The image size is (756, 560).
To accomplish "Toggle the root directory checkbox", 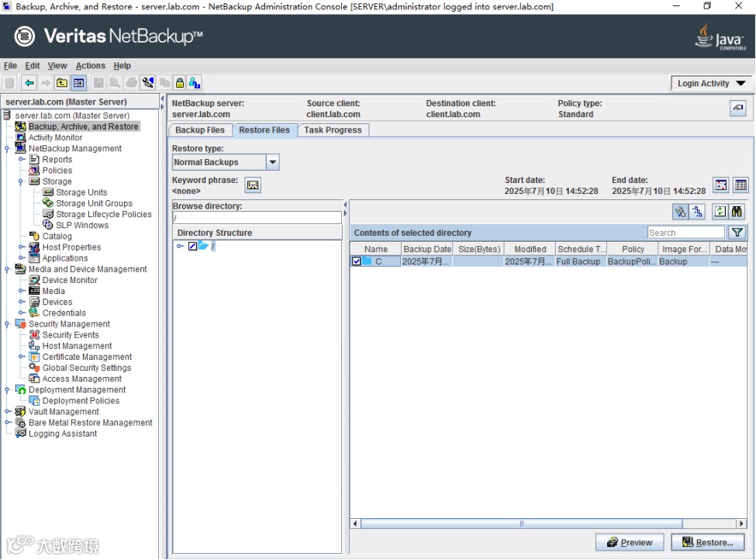I will tap(192, 246).
